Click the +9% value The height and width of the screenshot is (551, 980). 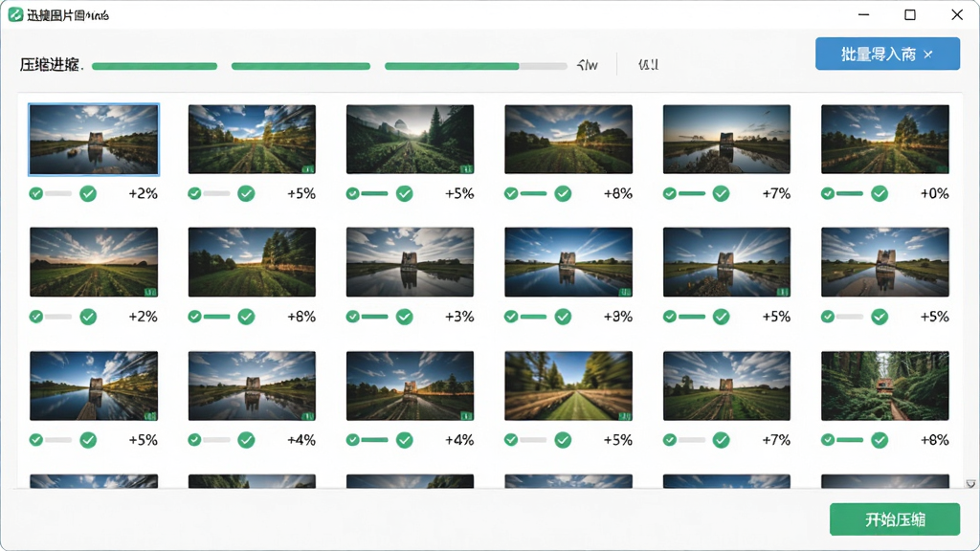click(x=617, y=317)
